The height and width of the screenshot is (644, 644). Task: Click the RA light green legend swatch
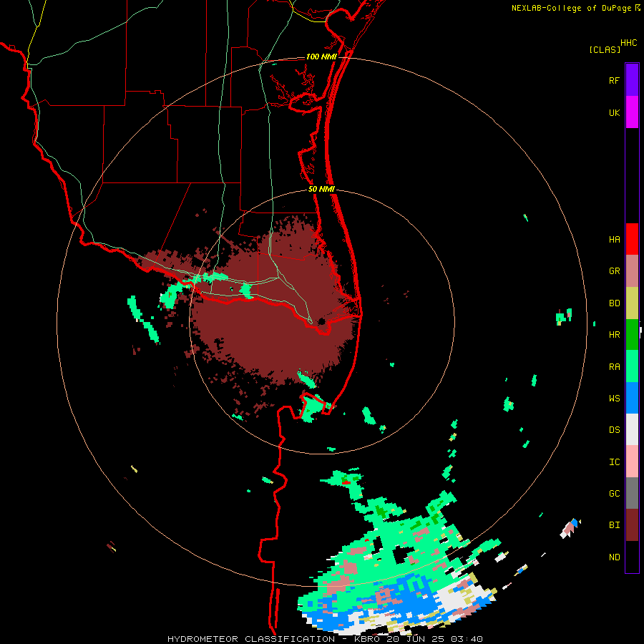coord(632,366)
